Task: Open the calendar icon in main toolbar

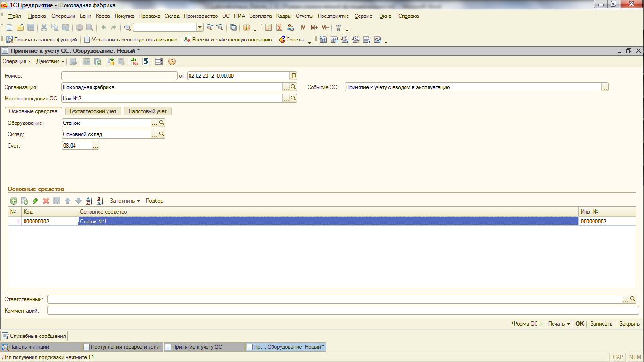Action: pyautogui.click(x=279, y=27)
